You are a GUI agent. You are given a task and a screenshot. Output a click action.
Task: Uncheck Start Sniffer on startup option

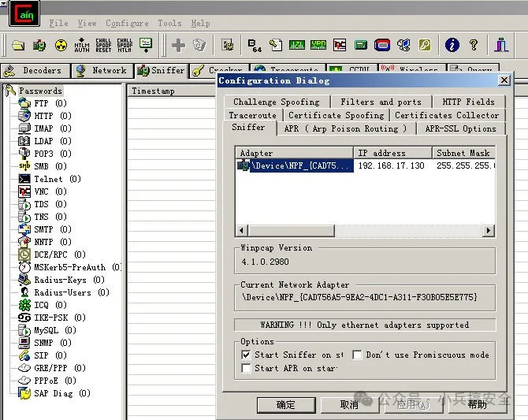click(x=246, y=355)
